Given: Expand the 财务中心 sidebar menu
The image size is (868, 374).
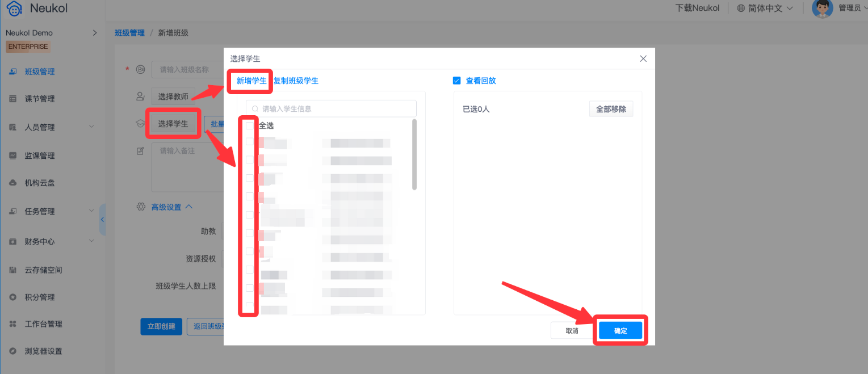Looking at the screenshot, I should (x=92, y=241).
